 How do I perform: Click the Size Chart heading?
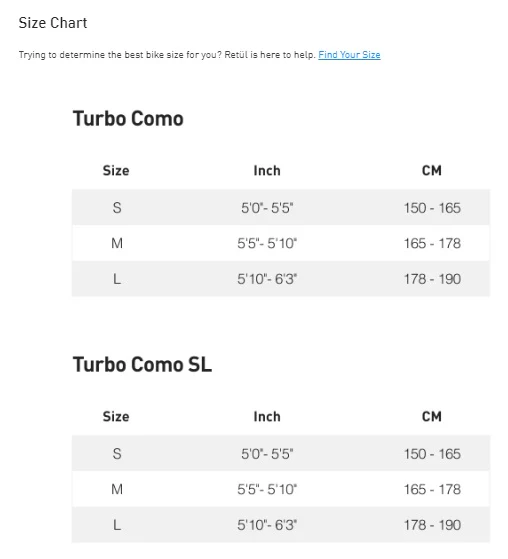point(53,23)
